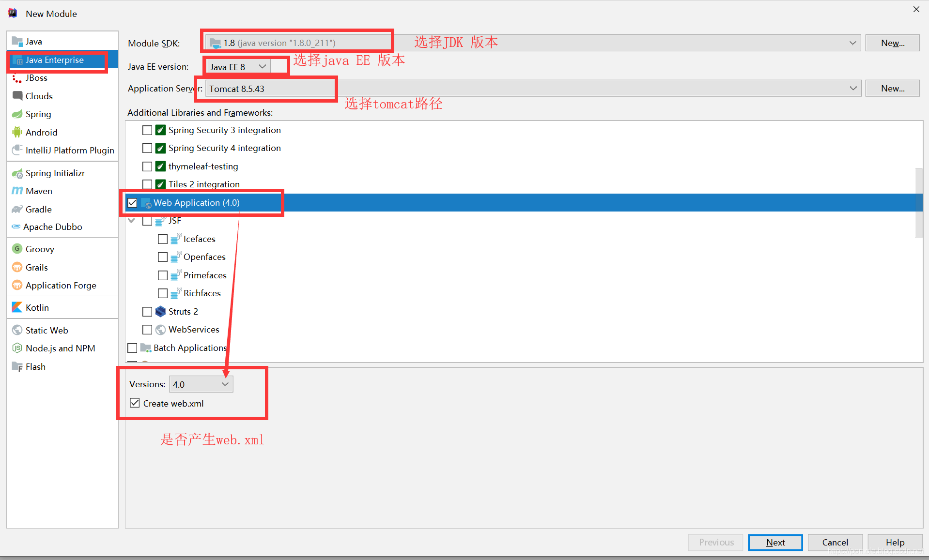The height and width of the screenshot is (560, 929).
Task: Select the Kotlin logo icon
Action: pyautogui.click(x=17, y=307)
